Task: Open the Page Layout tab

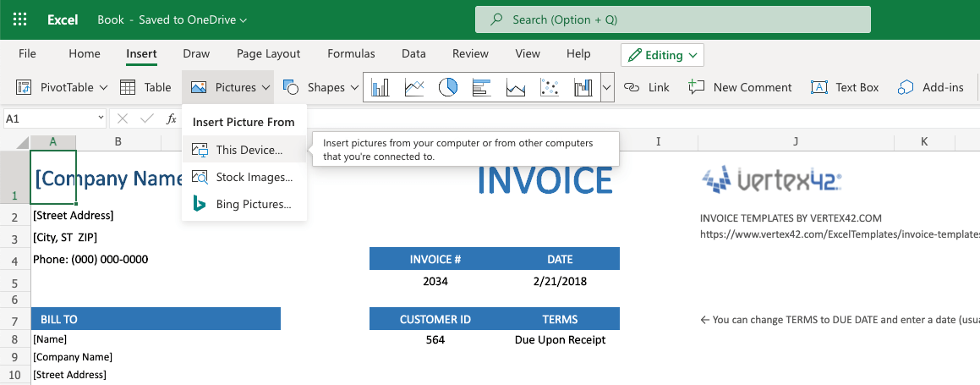Action: click(x=268, y=53)
